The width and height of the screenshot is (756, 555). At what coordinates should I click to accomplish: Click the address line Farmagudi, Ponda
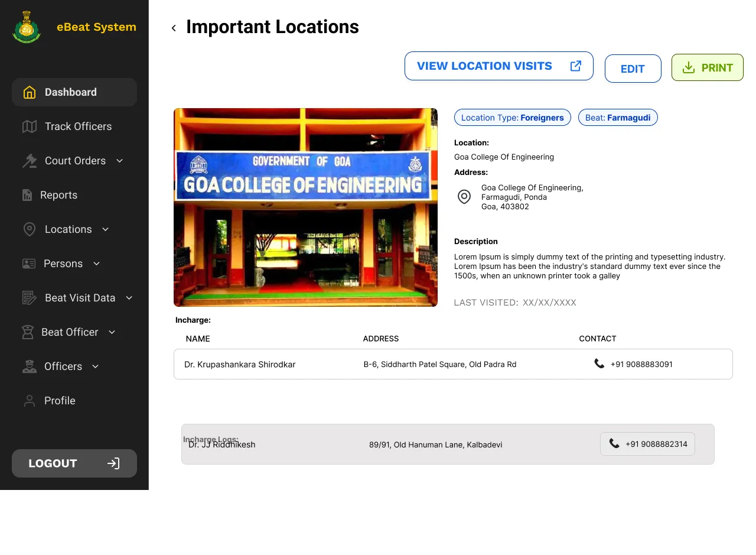[x=514, y=197]
